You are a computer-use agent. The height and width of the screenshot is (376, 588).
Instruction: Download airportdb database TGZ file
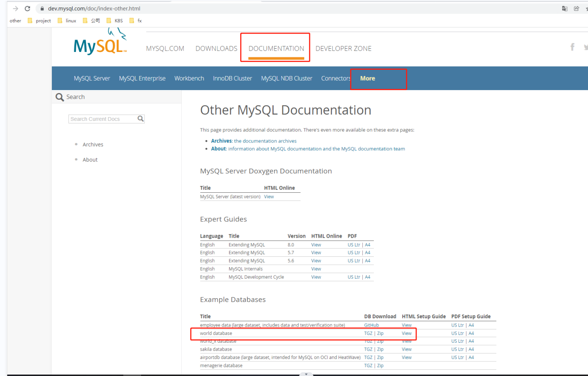[x=368, y=358]
